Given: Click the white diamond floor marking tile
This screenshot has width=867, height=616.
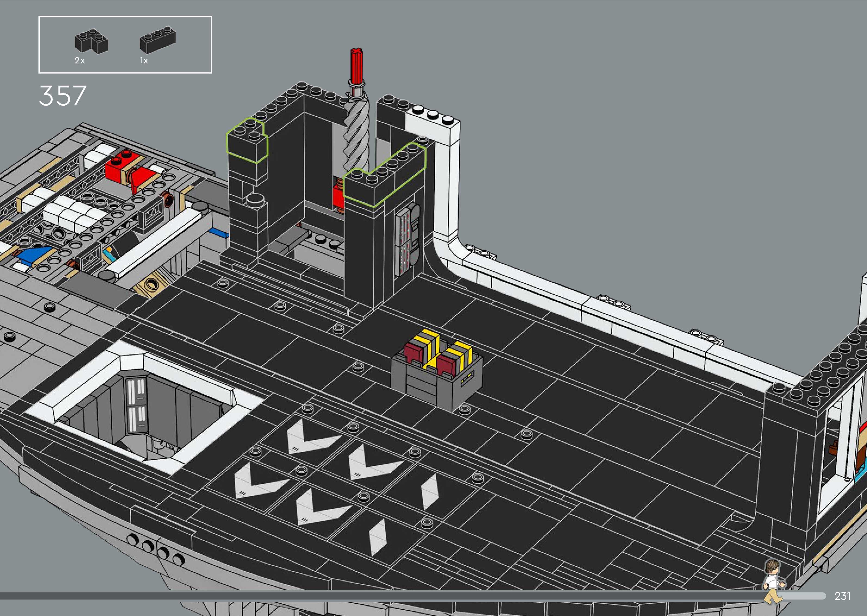Looking at the screenshot, I should (430, 491).
